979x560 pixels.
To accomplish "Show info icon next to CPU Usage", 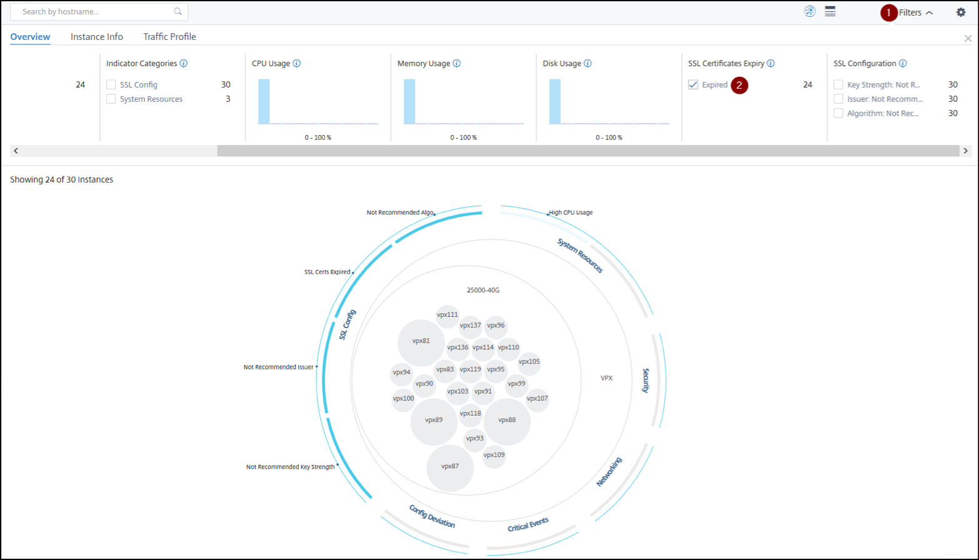I will coord(297,63).
